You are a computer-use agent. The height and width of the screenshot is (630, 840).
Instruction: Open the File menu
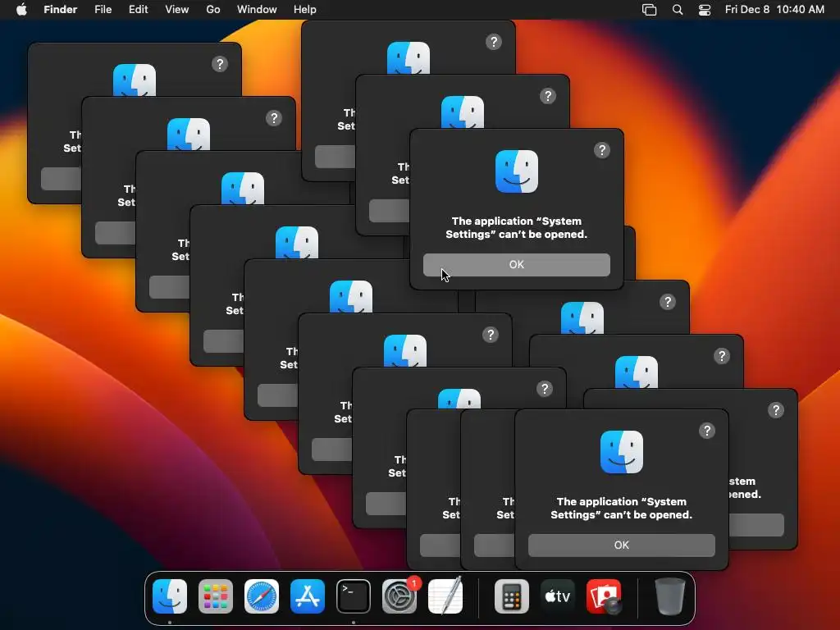(x=103, y=9)
